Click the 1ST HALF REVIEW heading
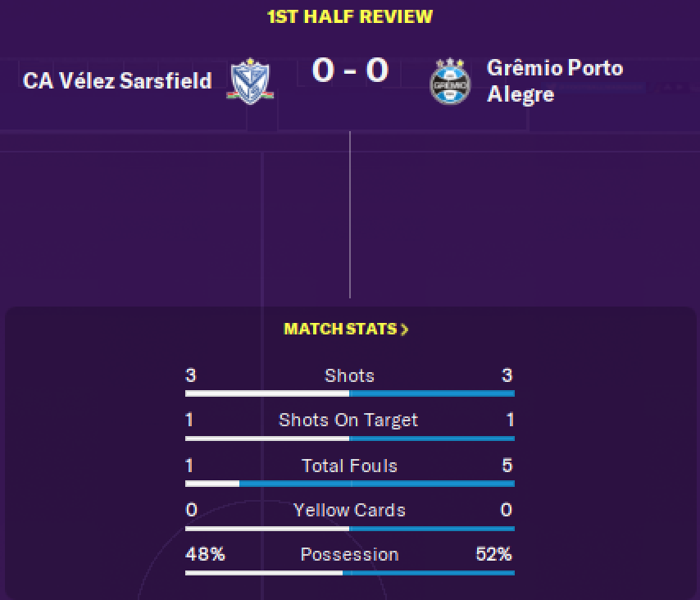Image resolution: width=700 pixels, height=600 pixels. pos(349,17)
